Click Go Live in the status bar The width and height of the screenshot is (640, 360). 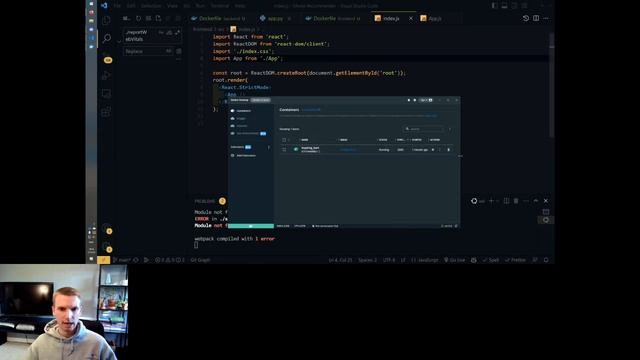click(x=454, y=260)
